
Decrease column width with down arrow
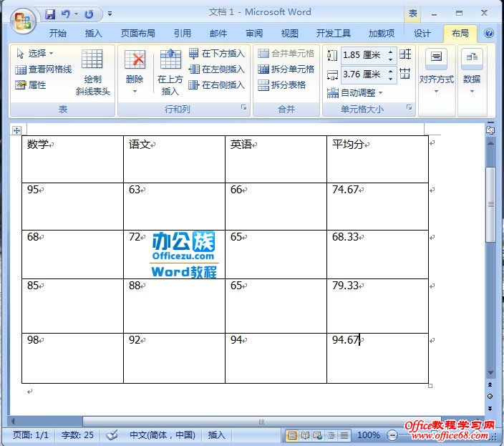(391, 79)
